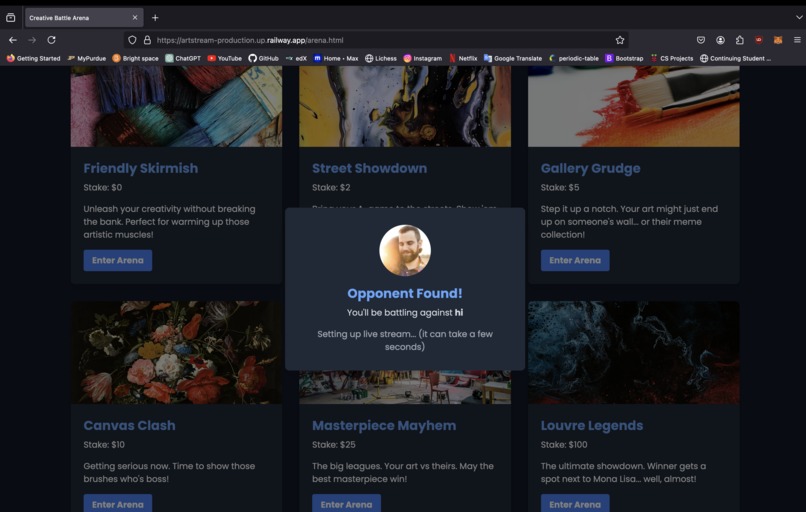
Task: Open the Bright space bookmark
Action: click(135, 59)
